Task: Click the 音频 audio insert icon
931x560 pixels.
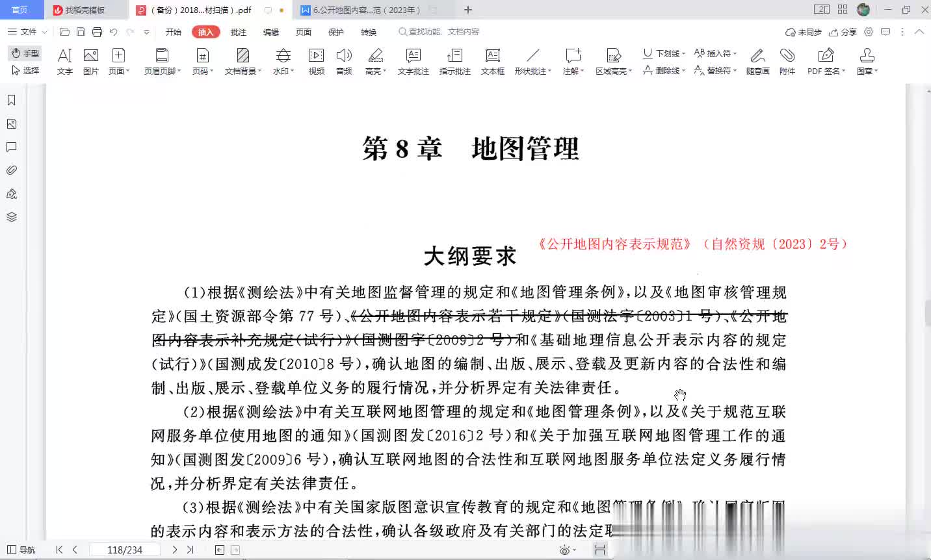Action: 344,62
